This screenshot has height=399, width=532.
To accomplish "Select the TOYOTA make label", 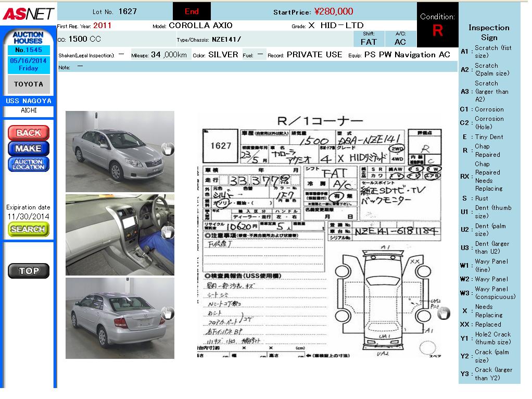I will 28,84.
